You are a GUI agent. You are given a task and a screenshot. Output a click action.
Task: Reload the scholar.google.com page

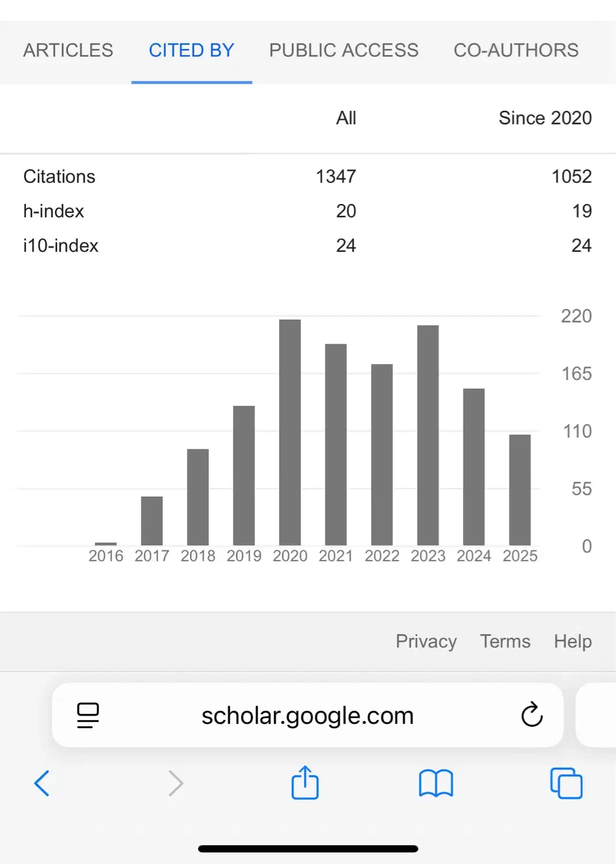coord(532,715)
